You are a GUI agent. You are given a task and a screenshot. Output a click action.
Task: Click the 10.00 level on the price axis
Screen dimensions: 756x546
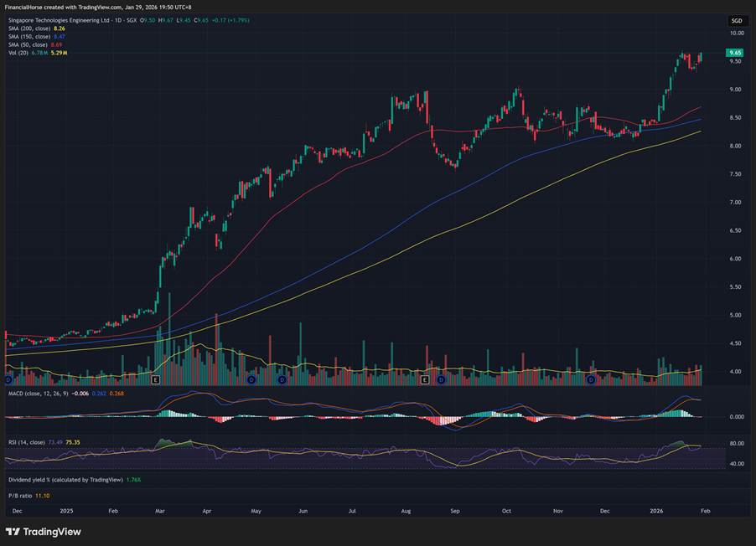(736, 33)
